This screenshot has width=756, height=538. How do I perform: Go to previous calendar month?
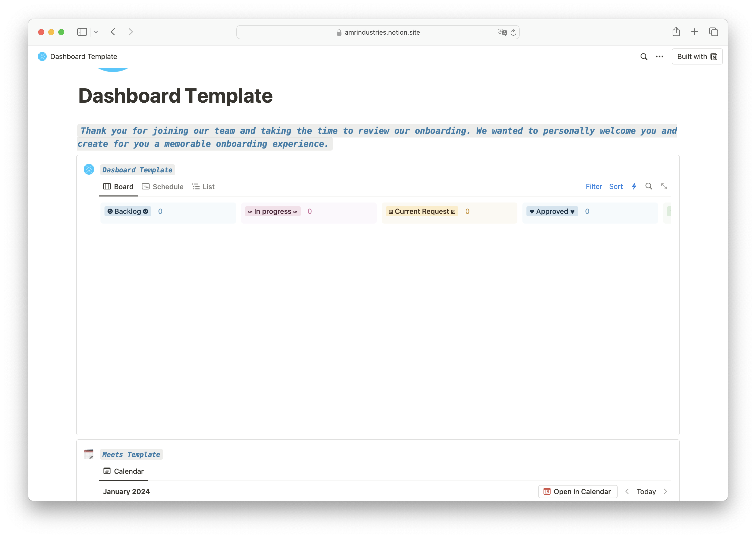(627, 492)
